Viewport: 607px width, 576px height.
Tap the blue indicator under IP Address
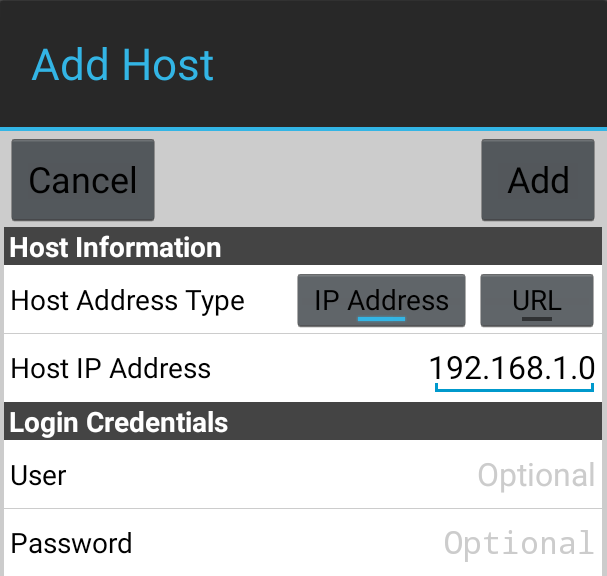pyautogui.click(x=381, y=319)
